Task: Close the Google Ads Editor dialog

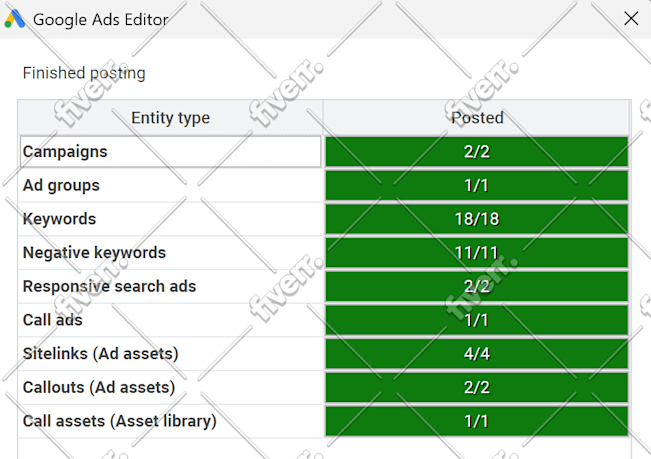Action: [631, 19]
